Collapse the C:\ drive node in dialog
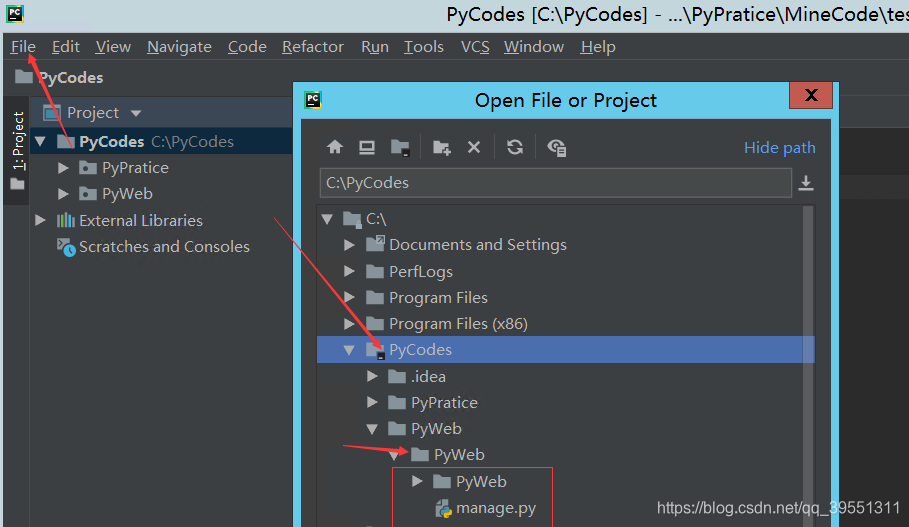909x527 pixels. (327, 219)
